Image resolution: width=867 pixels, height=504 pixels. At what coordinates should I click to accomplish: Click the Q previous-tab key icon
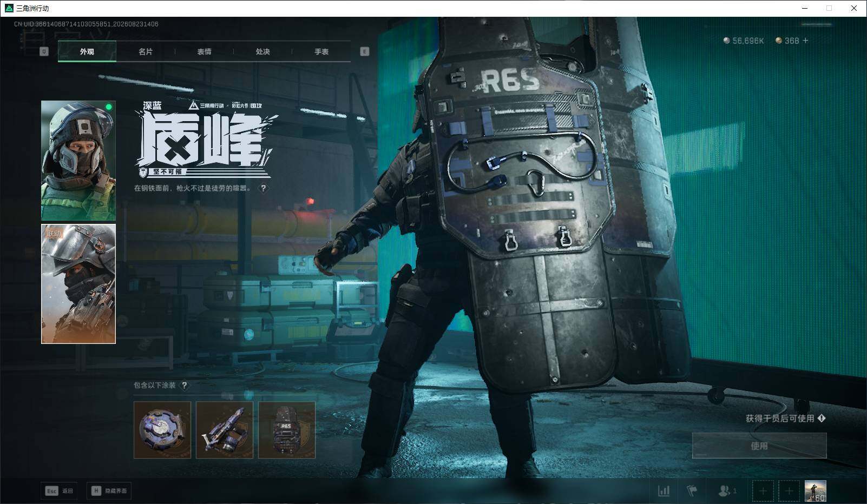(x=44, y=51)
